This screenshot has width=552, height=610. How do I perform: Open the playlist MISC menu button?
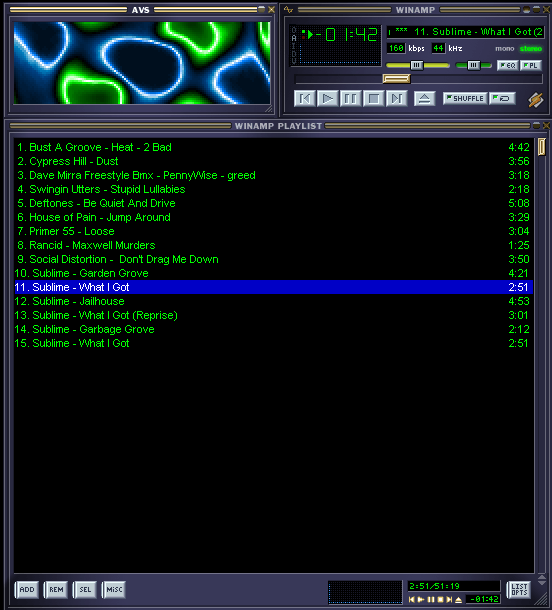click(114, 589)
